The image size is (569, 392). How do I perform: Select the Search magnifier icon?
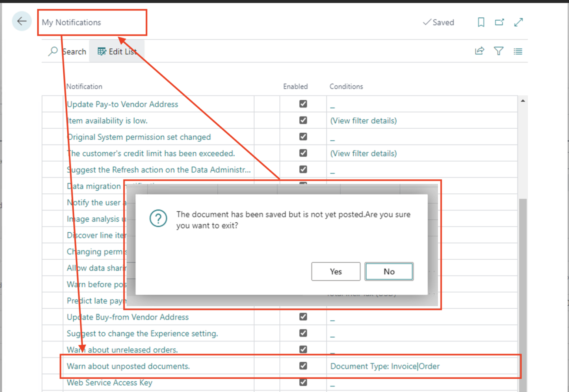[53, 51]
